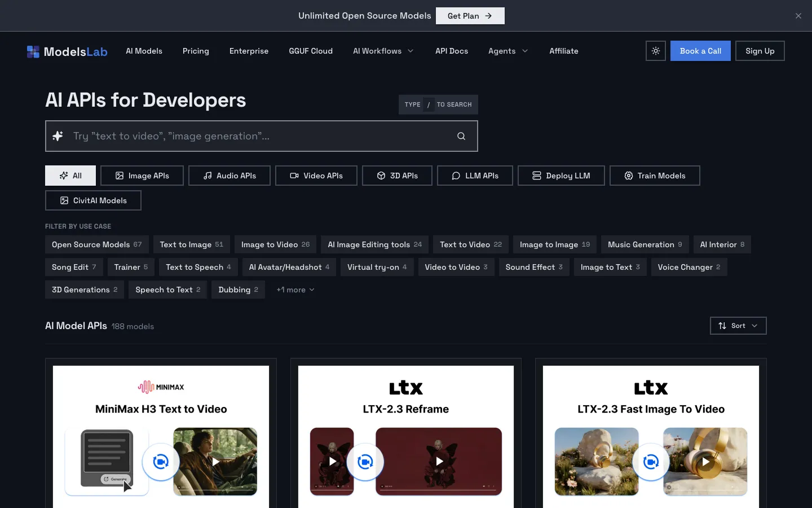Filter by Virtual try-on
Screen dimensions: 812x508
377,267
